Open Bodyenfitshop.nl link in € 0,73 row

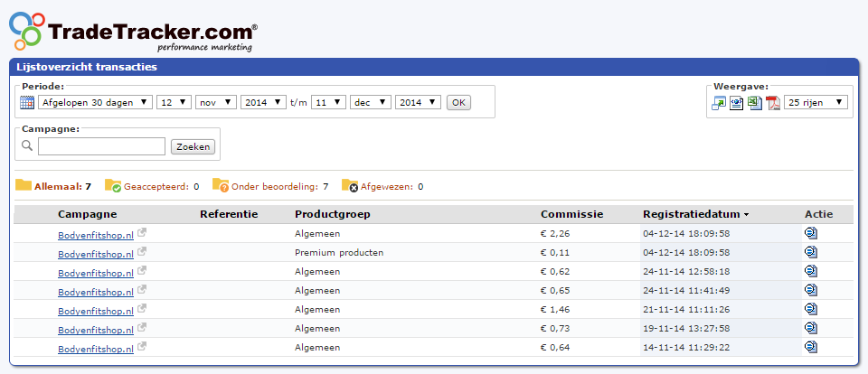[x=96, y=330]
